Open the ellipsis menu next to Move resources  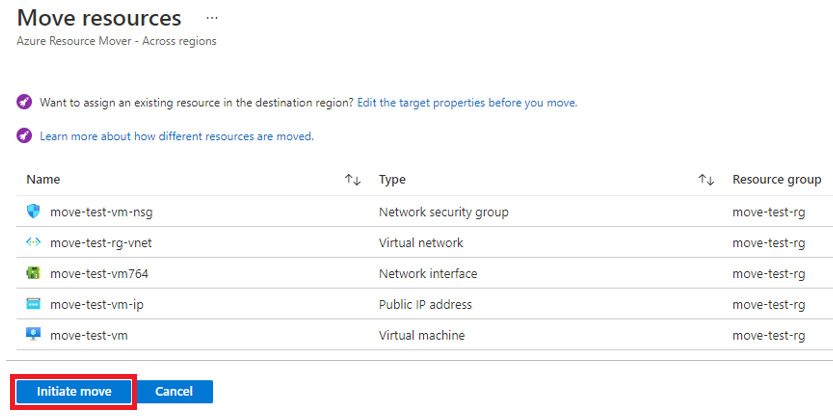point(212,18)
